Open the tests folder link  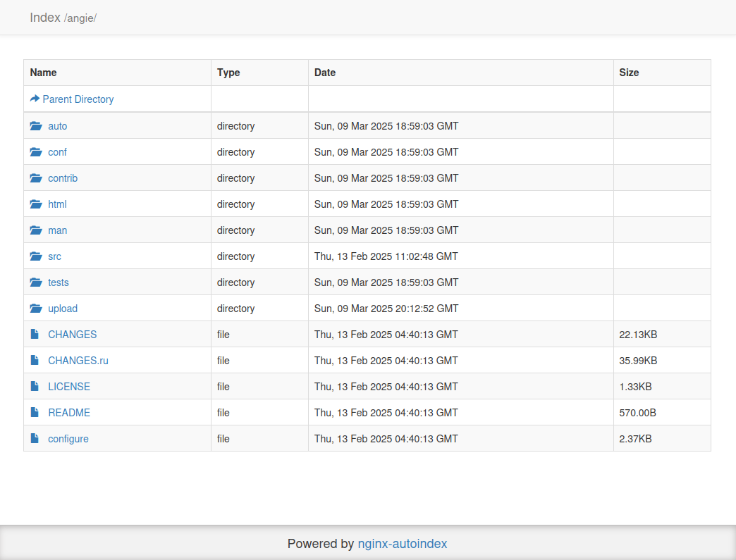point(59,282)
